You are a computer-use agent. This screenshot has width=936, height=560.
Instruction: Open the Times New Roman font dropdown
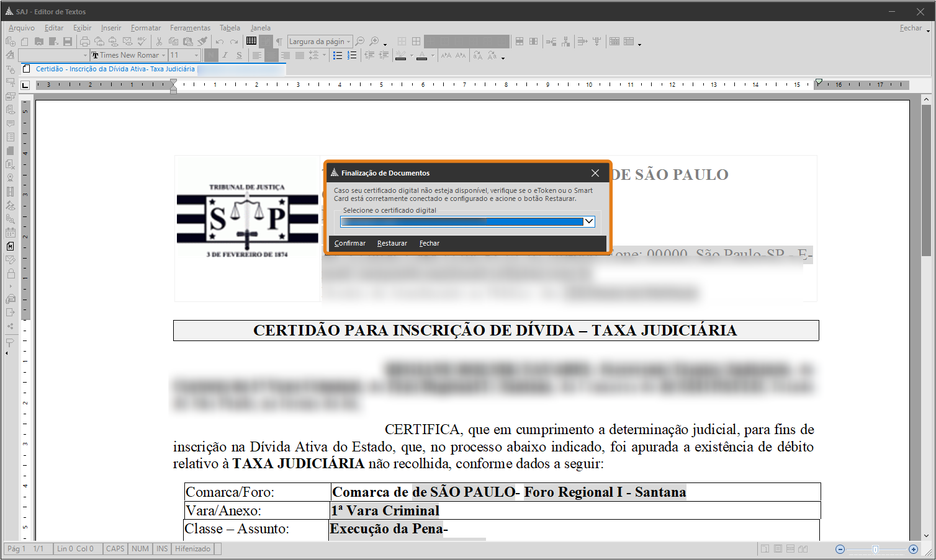[163, 55]
